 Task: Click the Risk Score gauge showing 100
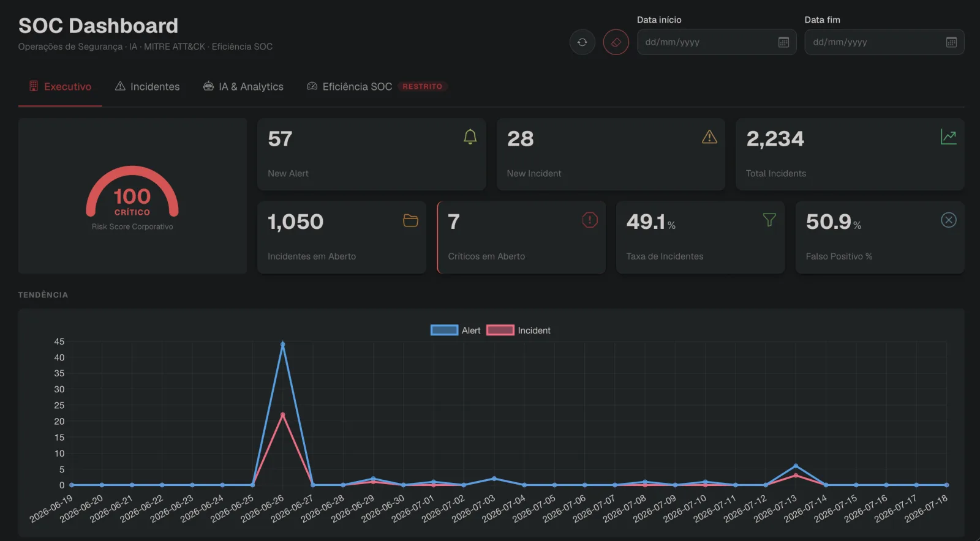[x=132, y=192]
